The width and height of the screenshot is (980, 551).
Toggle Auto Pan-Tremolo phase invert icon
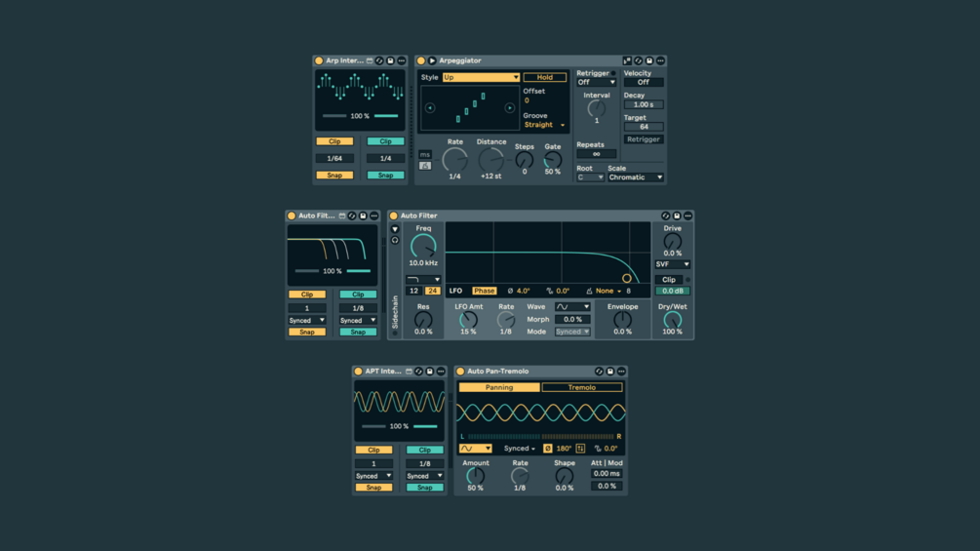pyautogui.click(x=548, y=449)
